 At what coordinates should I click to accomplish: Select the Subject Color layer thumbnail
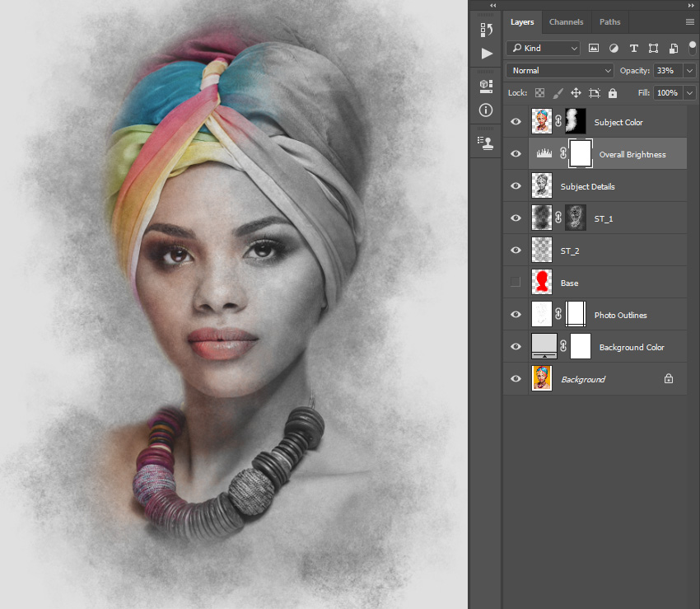click(x=542, y=121)
